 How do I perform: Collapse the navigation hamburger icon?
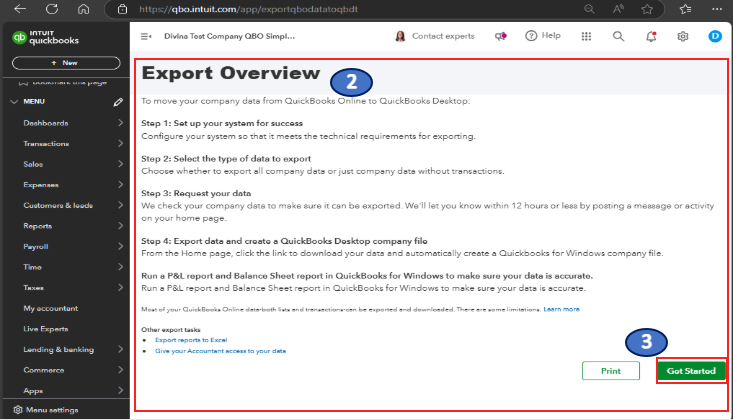click(146, 36)
